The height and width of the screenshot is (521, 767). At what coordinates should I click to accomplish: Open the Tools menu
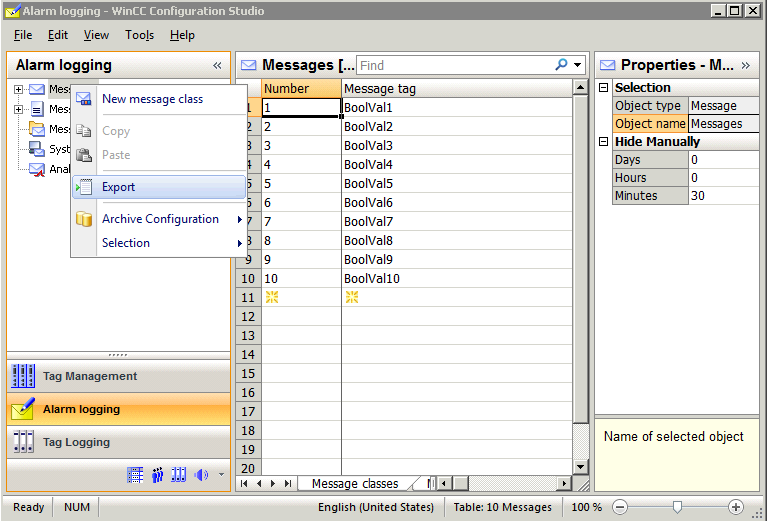click(x=139, y=35)
